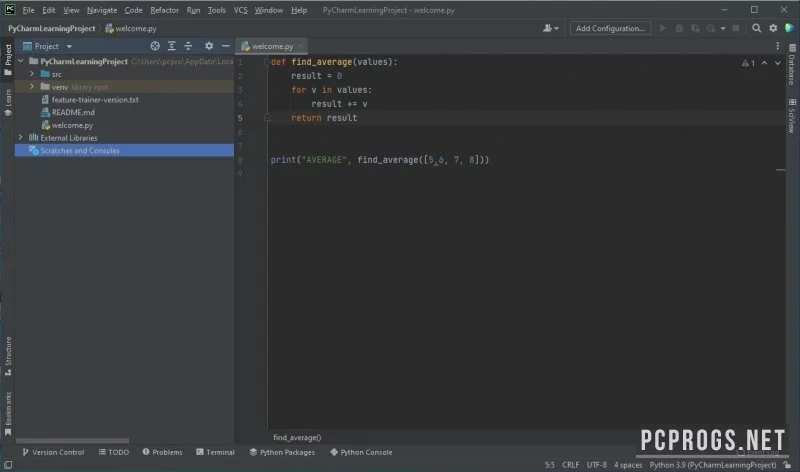Collapse the PyCharmLearningProject root node
The height and width of the screenshot is (472, 800).
click(x=21, y=61)
